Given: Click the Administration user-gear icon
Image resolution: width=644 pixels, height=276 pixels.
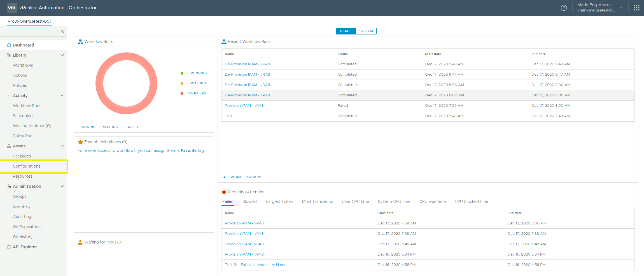Looking at the screenshot, I should (x=9, y=186).
